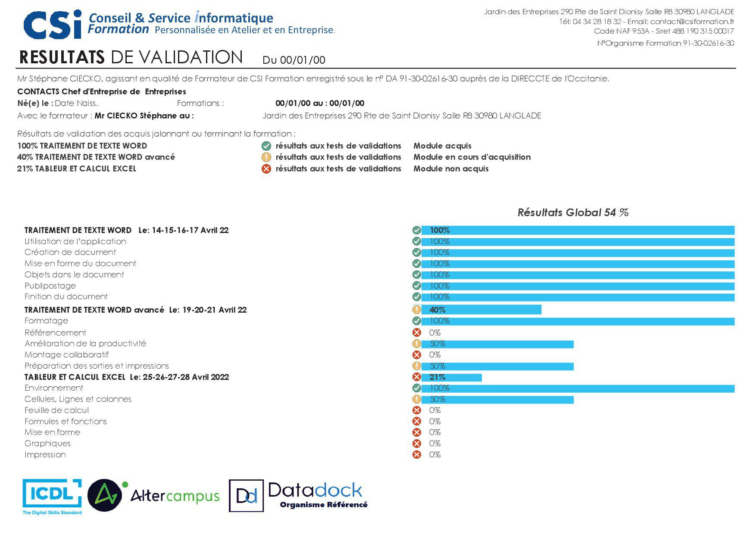Click the orange warning icon for Amélioration de la productivité
Screen dimensions: 756x534
[416, 344]
